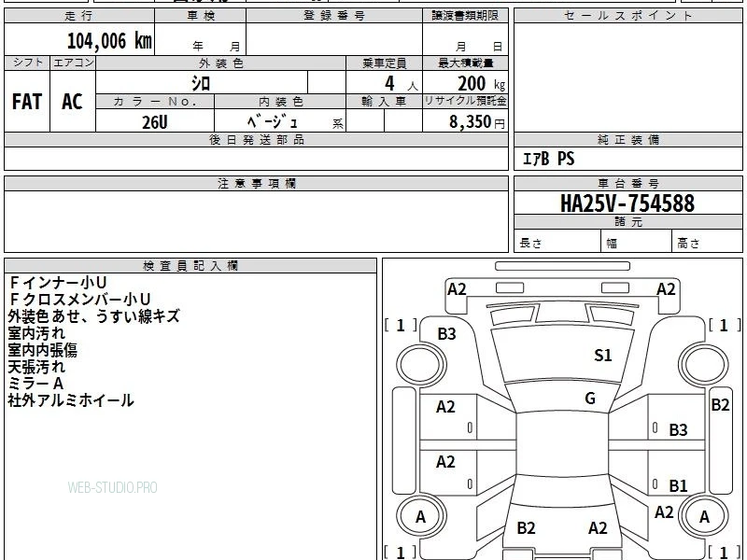Viewport: 747px width, 560px height.
Task: Click the 車台番号 header
Action: point(627,183)
